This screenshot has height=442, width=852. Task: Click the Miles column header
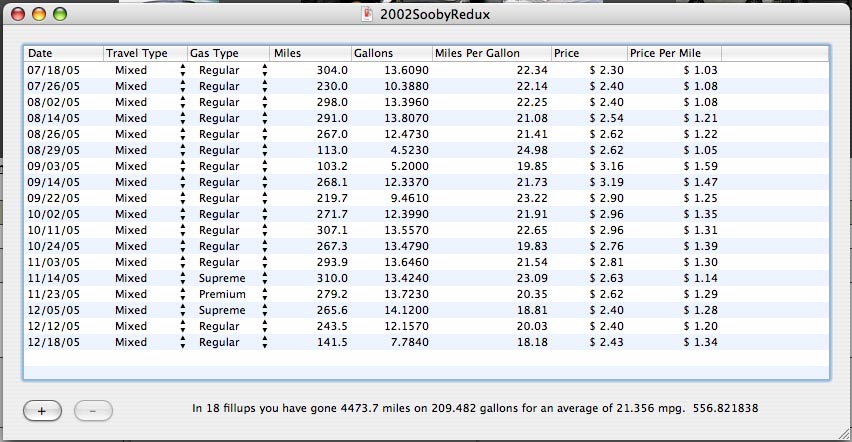coord(310,53)
